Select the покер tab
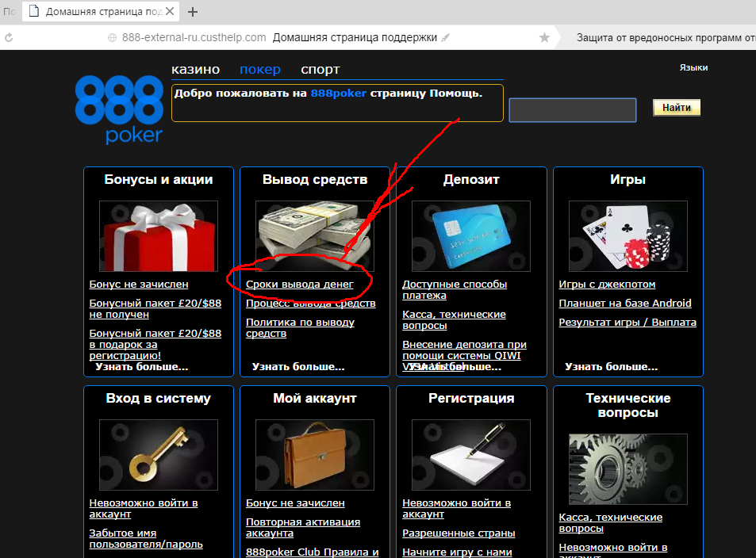Image resolution: width=756 pixels, height=558 pixels. (260, 70)
